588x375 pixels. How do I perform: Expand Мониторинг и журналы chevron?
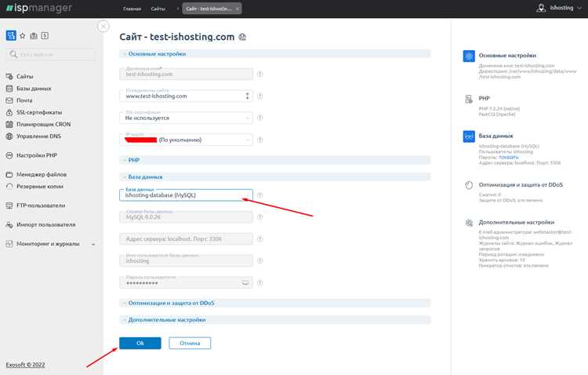93,244
